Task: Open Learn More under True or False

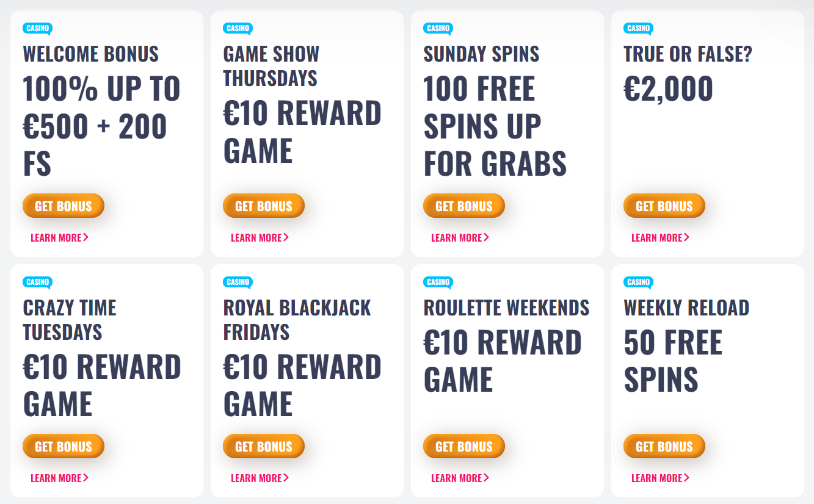Action: coord(661,237)
